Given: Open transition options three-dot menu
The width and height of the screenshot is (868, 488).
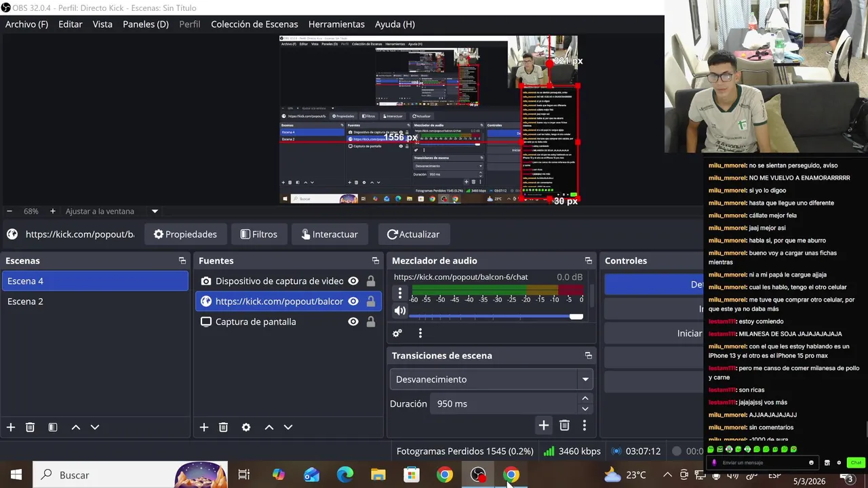Looking at the screenshot, I should pos(585,425).
